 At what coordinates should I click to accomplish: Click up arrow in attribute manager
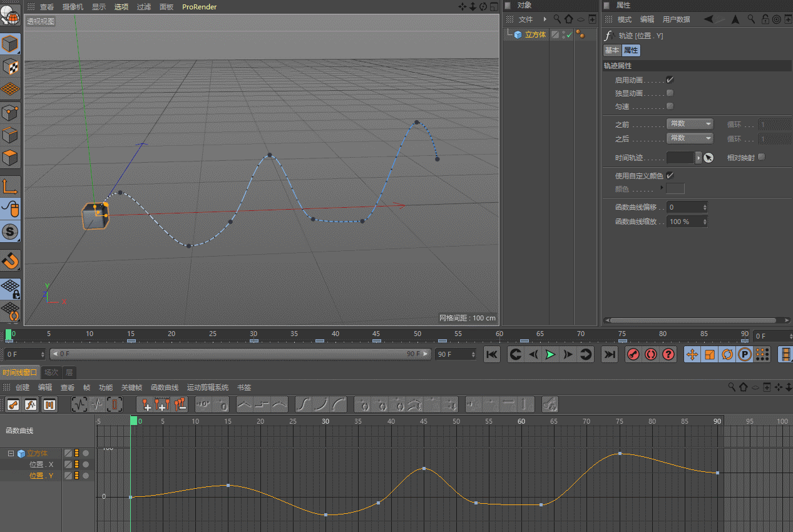point(735,19)
